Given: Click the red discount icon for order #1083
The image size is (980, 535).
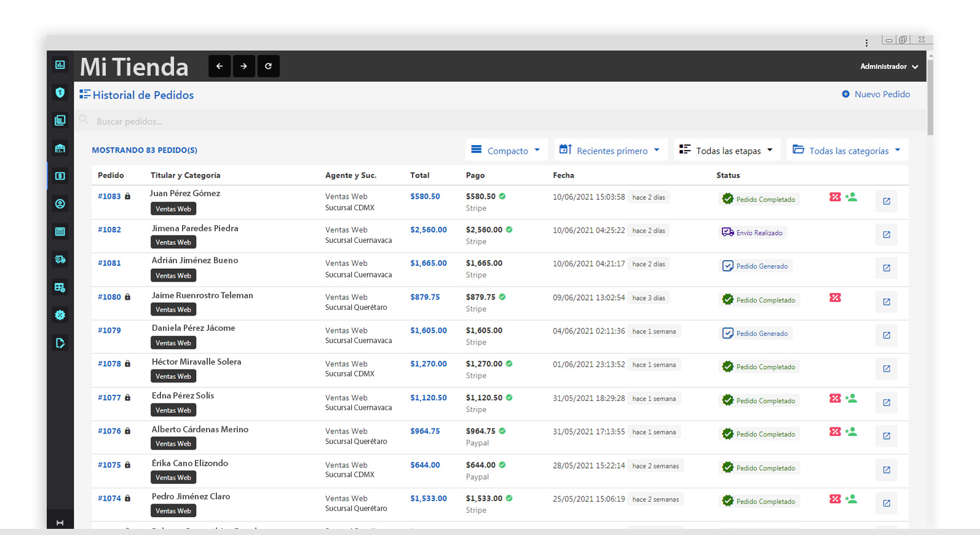Looking at the screenshot, I should [835, 197].
